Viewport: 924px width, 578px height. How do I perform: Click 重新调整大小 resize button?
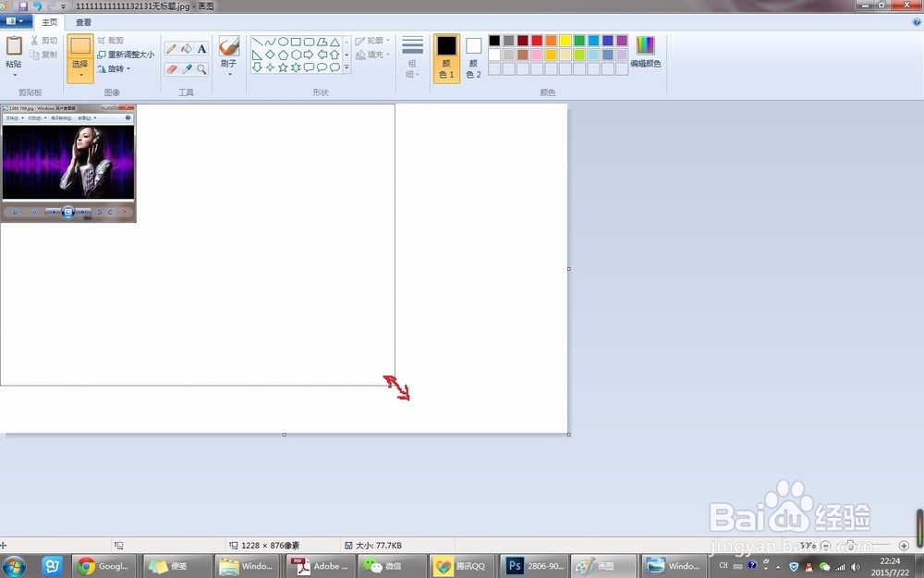[126, 55]
